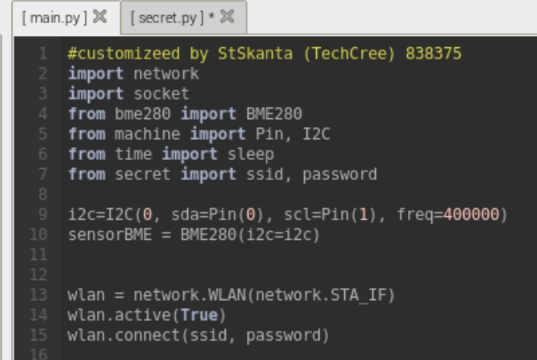Click on 'import network' line

click(134, 74)
